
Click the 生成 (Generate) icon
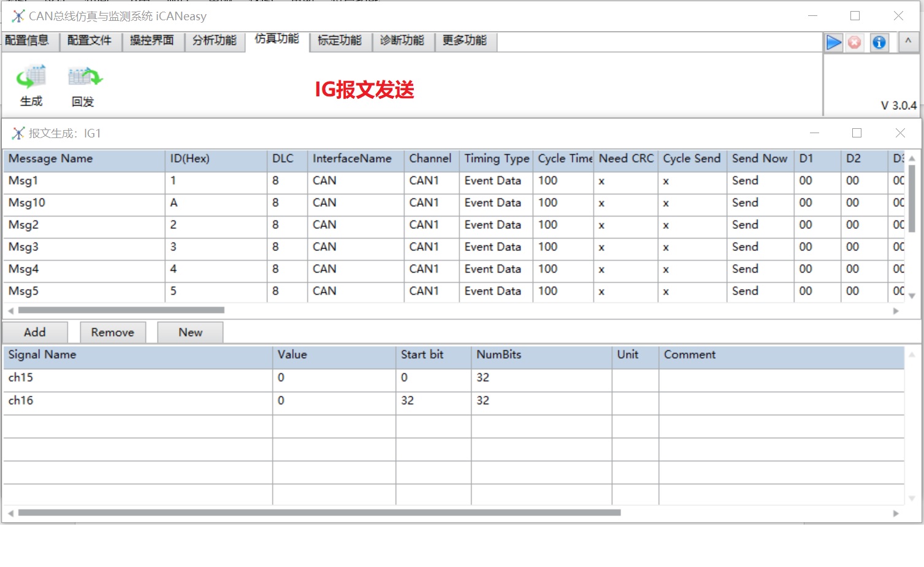[31, 78]
